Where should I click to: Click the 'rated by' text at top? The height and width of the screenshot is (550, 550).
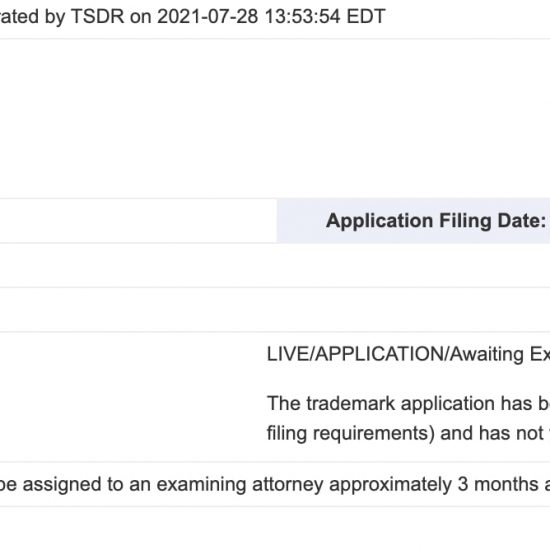click(32, 16)
